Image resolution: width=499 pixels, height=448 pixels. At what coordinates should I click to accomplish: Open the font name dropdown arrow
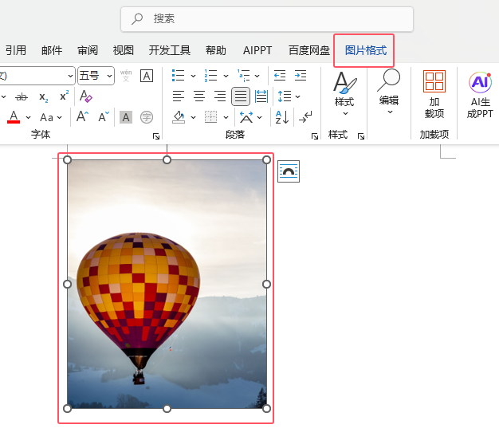click(70, 76)
